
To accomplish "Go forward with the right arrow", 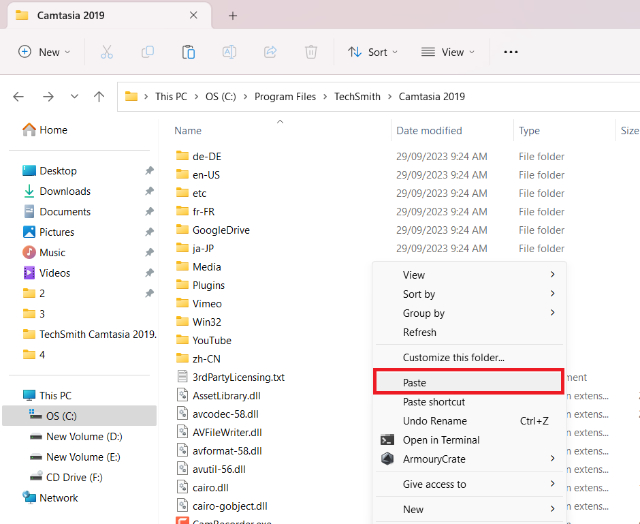I will click(x=48, y=97).
